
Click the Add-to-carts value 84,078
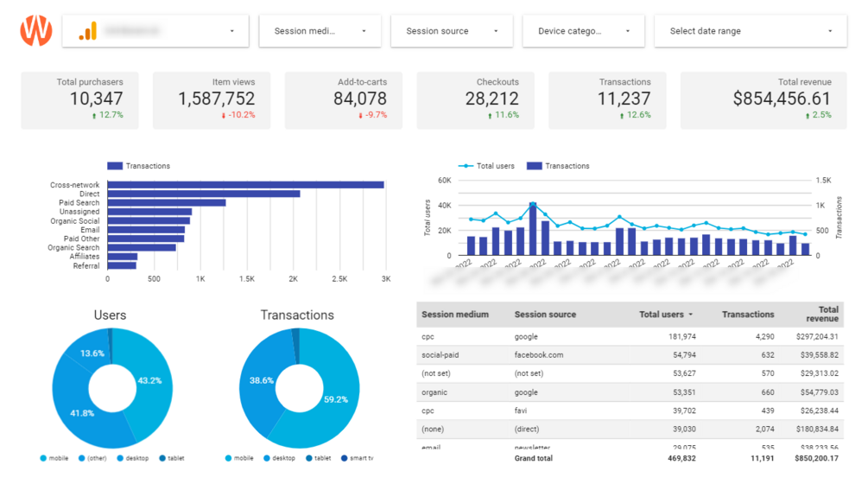[x=360, y=99]
